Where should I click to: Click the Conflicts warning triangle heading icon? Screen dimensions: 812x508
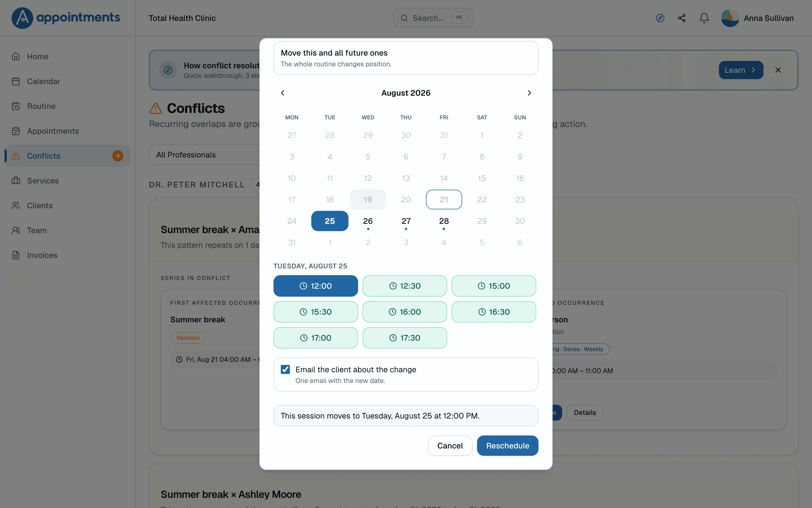[155, 108]
